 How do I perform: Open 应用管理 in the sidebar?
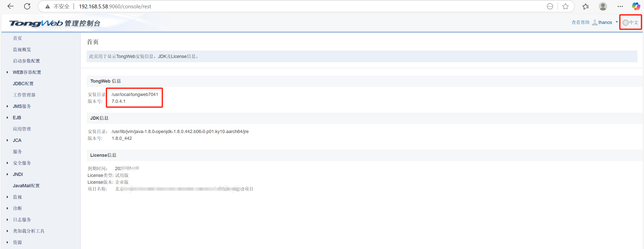pyautogui.click(x=22, y=129)
